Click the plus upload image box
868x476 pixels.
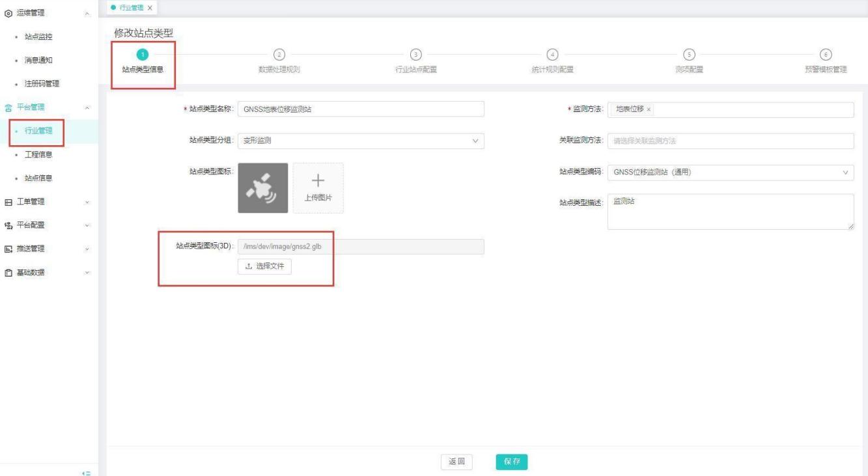pos(318,188)
